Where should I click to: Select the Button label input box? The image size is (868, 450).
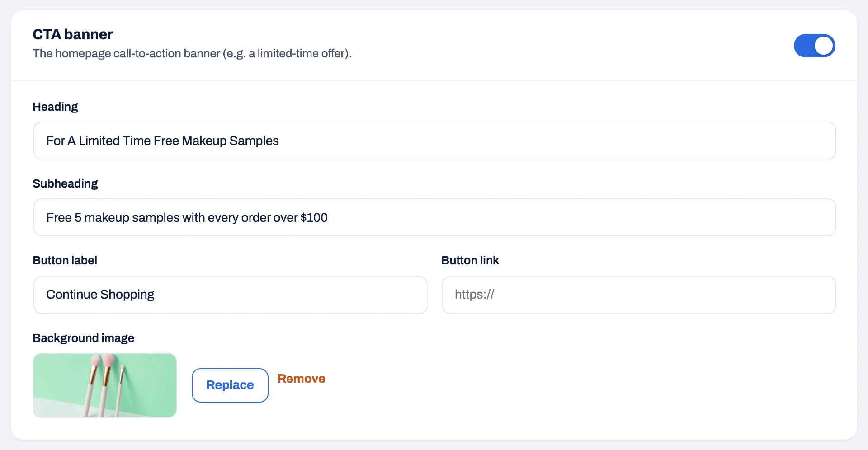230,295
